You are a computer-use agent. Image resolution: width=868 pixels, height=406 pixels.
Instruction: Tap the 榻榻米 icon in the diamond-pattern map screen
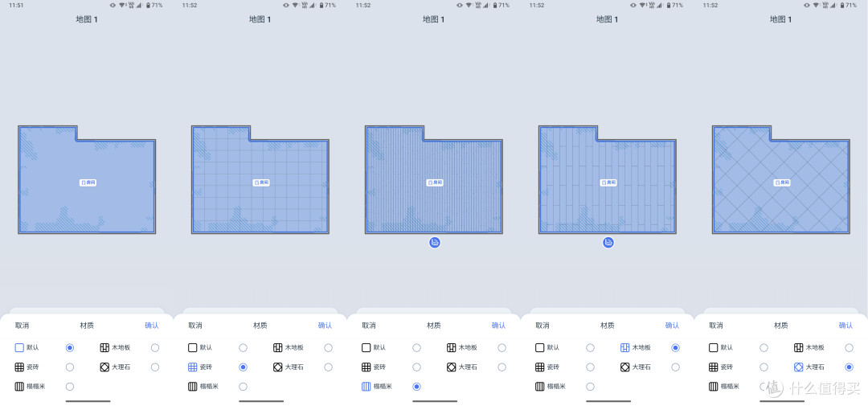(714, 387)
